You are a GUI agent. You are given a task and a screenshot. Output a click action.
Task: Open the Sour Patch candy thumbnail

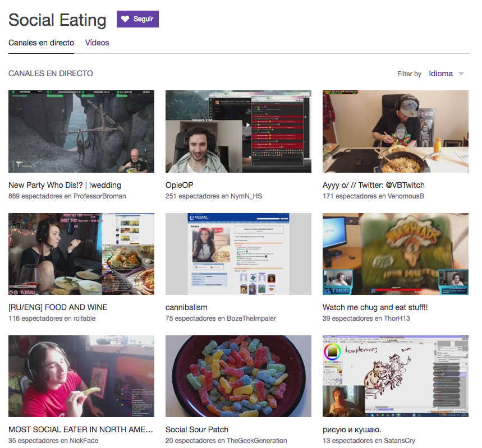coord(238,376)
